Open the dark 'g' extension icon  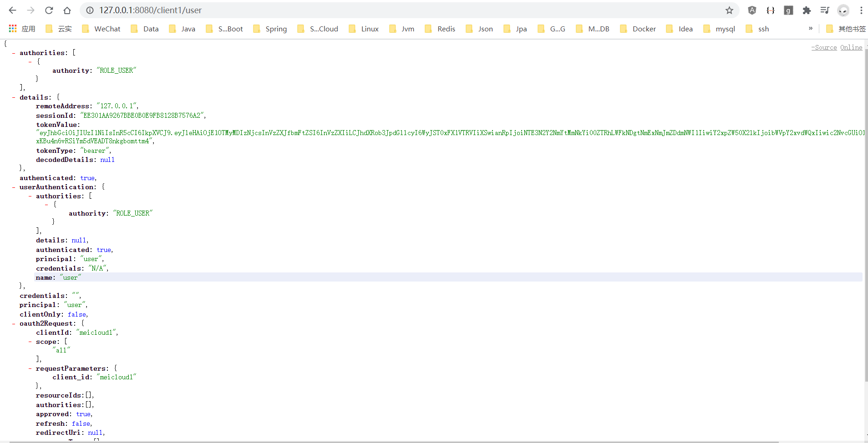[788, 10]
